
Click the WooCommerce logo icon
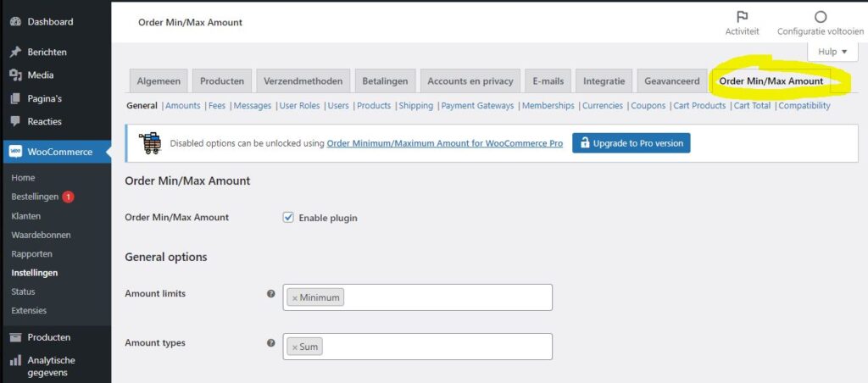tap(15, 152)
